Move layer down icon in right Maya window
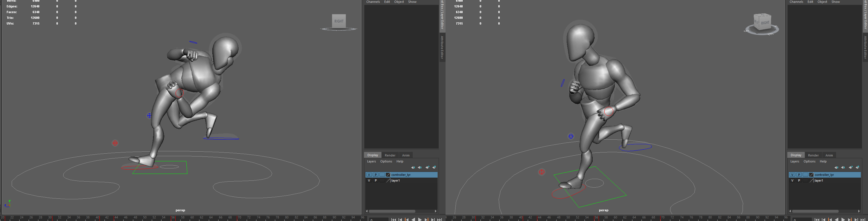The image size is (868, 221). tap(843, 167)
